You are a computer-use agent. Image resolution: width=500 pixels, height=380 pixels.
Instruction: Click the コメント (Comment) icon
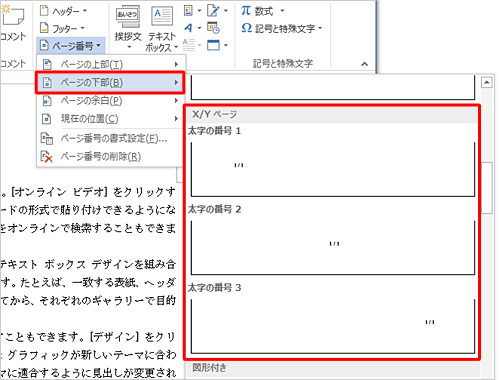[x=12, y=15]
